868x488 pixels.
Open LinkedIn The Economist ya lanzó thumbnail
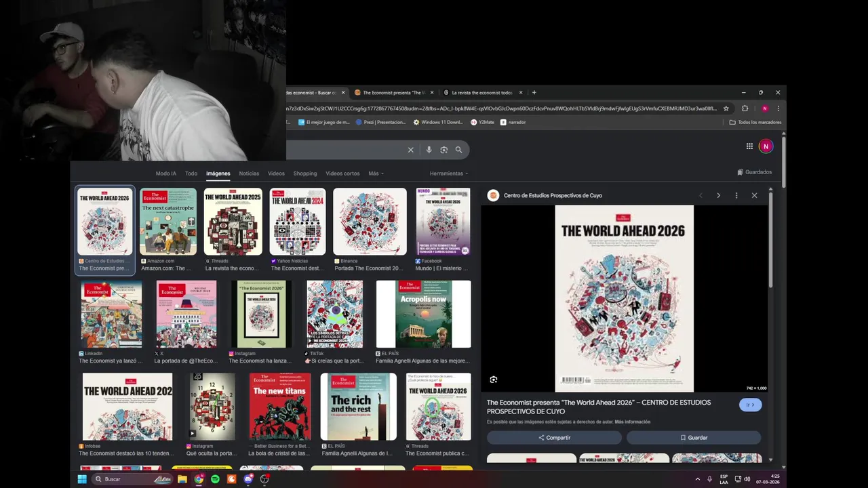112,314
